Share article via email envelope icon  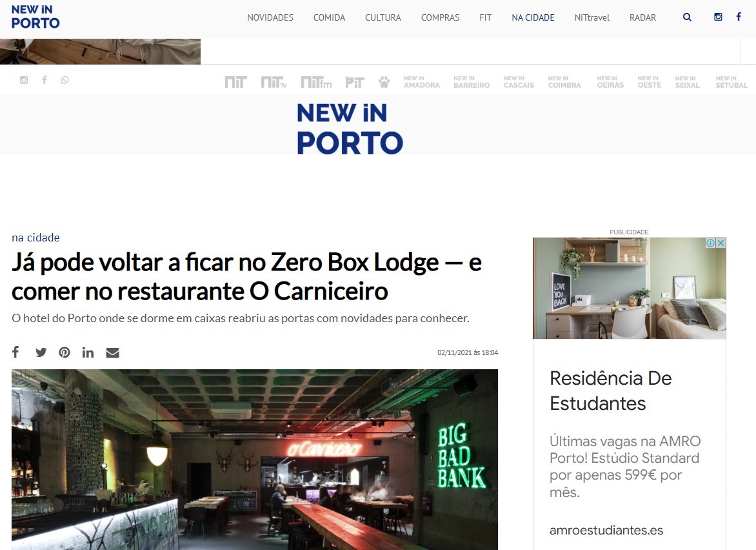click(x=112, y=352)
